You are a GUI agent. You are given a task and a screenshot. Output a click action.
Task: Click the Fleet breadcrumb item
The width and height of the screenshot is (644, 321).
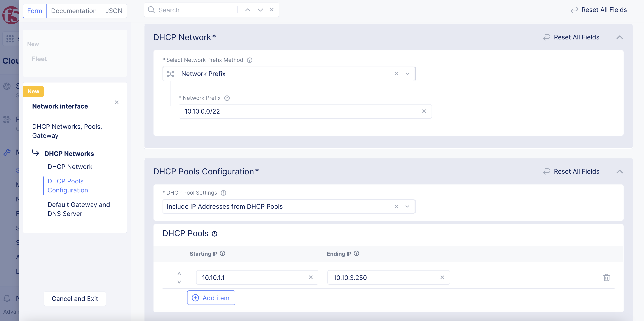[x=39, y=59]
